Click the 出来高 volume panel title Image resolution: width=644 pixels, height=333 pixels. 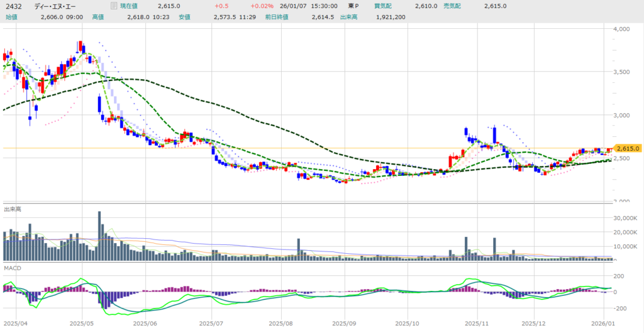13,209
